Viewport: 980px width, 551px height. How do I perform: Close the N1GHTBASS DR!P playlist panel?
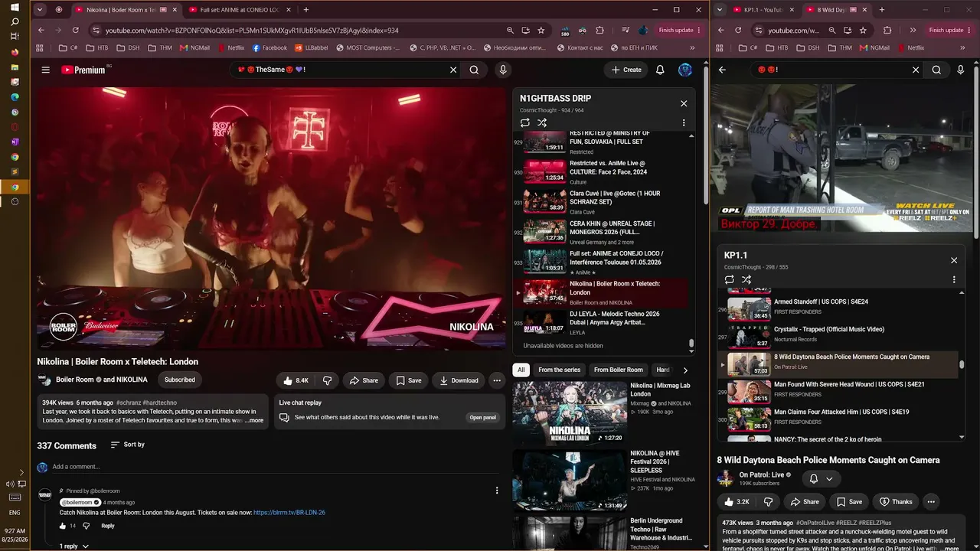click(x=684, y=103)
